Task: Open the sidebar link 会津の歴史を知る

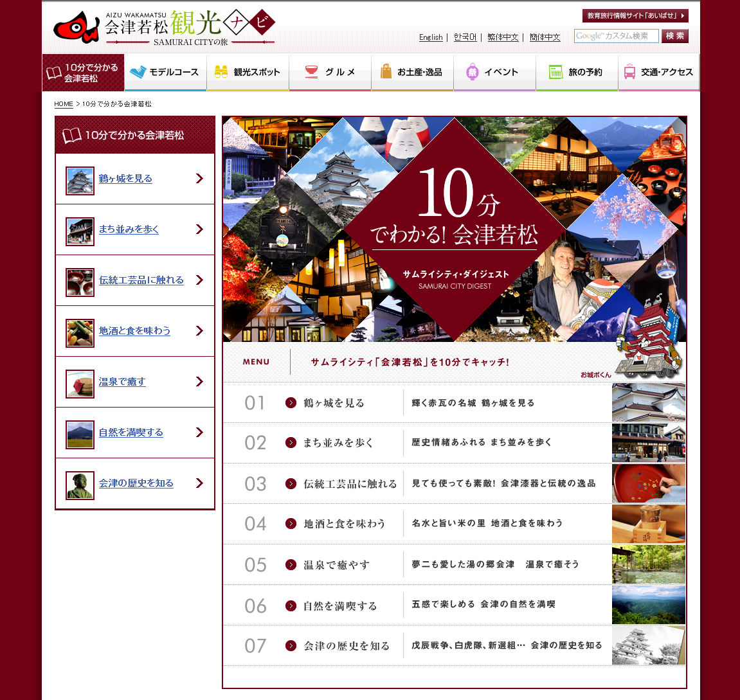Action: coord(136,483)
